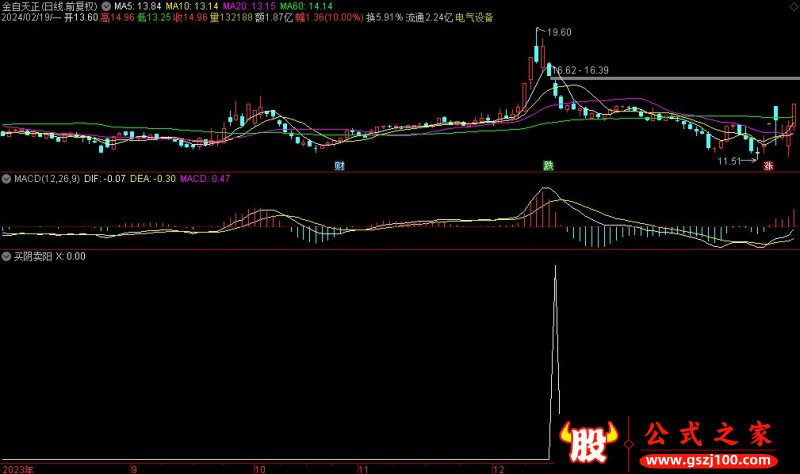The image size is (800, 474).
Task: Click the month 12 marker on time axis
Action: [498, 469]
